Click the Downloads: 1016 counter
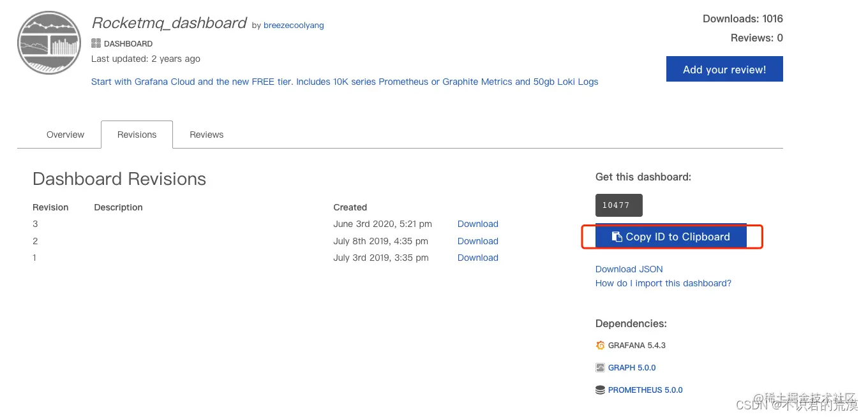Image resolution: width=868 pixels, height=417 pixels. pos(743,18)
